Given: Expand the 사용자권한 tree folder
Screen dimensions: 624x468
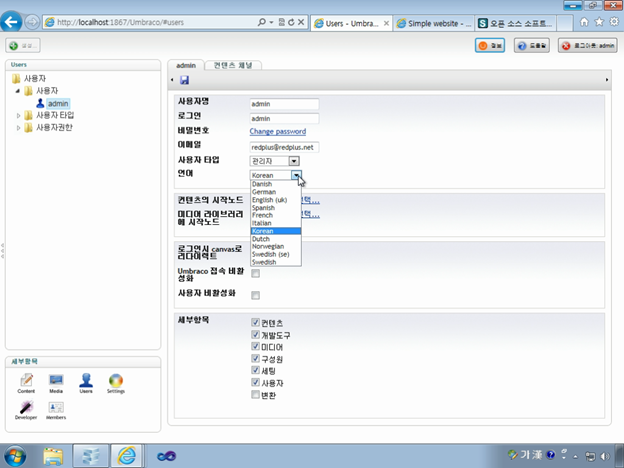Looking at the screenshot, I should point(18,128).
